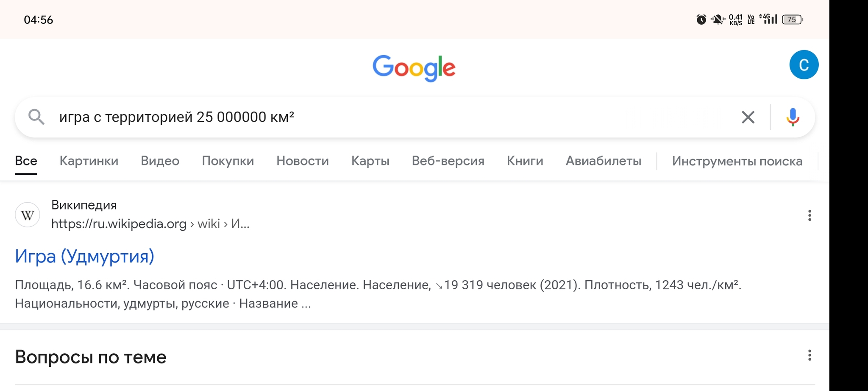Open the Игра (Удмуртия) result link
This screenshot has width=868, height=391.
click(x=84, y=256)
